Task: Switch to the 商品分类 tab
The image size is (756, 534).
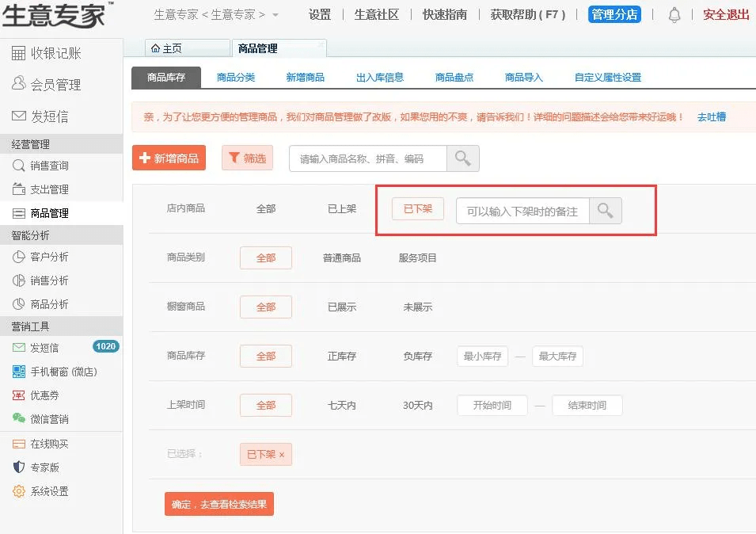Action: (x=234, y=76)
